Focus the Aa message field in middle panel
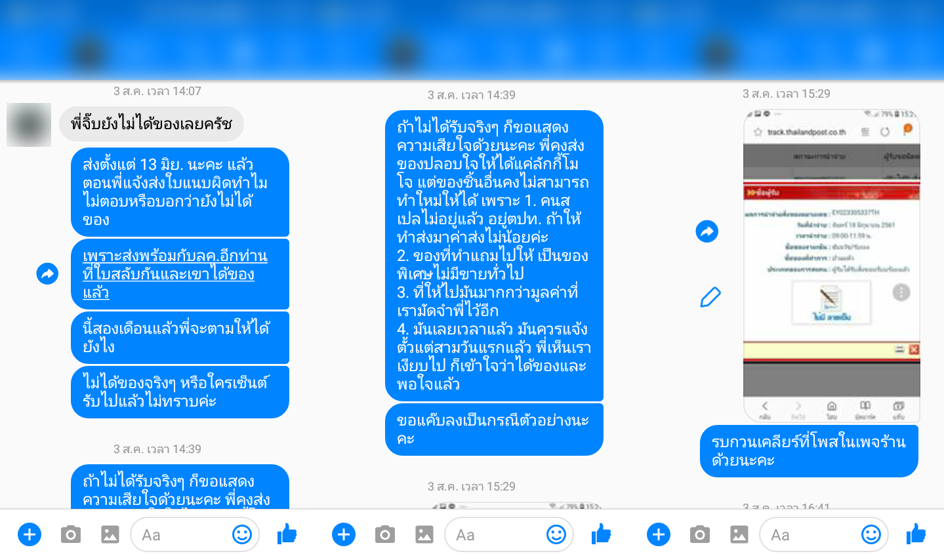944x560 pixels. click(x=509, y=534)
